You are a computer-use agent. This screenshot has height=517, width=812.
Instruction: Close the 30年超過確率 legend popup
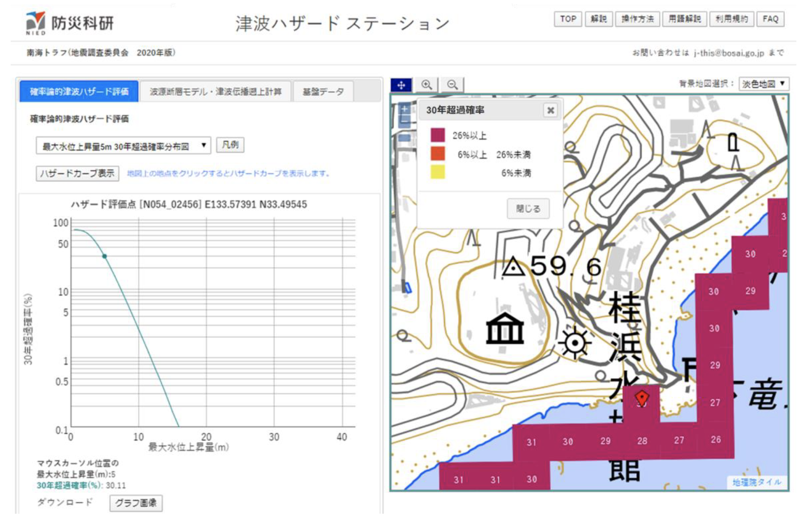[x=550, y=110]
